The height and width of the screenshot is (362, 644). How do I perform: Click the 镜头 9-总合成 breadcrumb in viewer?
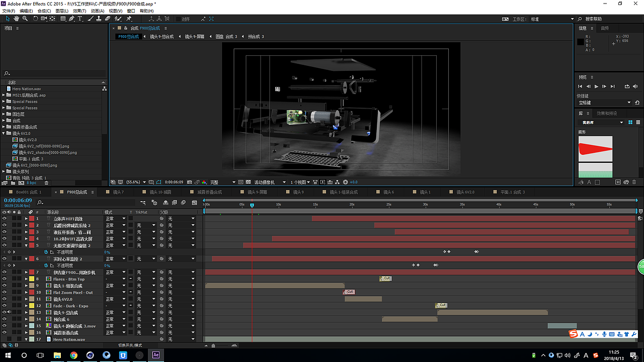162,37
